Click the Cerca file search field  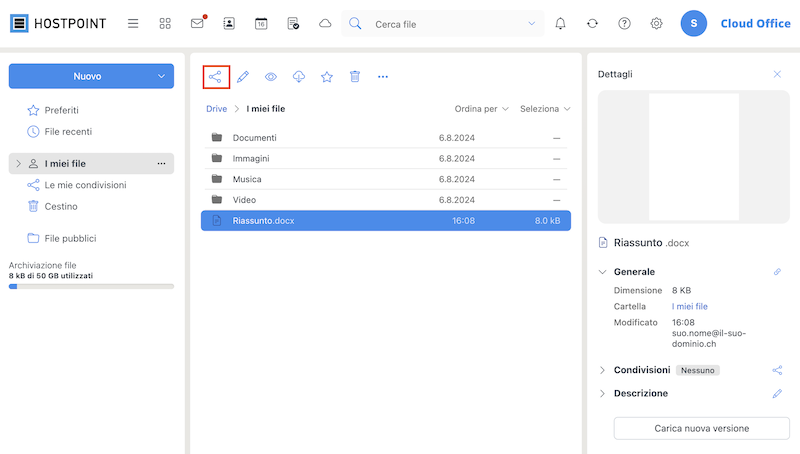[x=442, y=24]
